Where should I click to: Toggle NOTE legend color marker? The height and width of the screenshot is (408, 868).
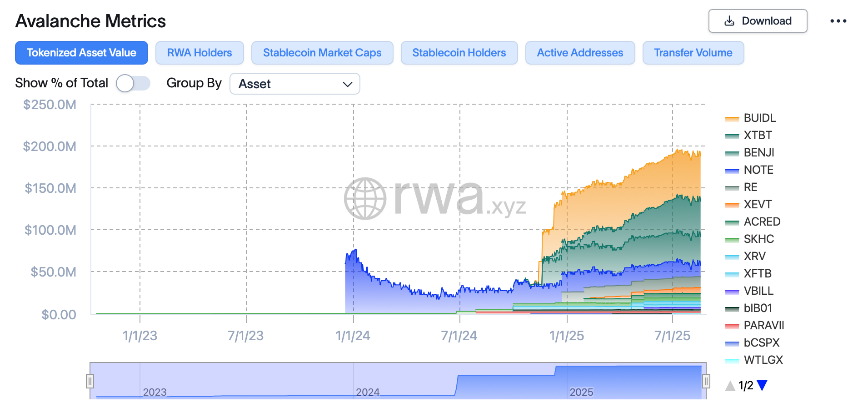click(x=732, y=171)
